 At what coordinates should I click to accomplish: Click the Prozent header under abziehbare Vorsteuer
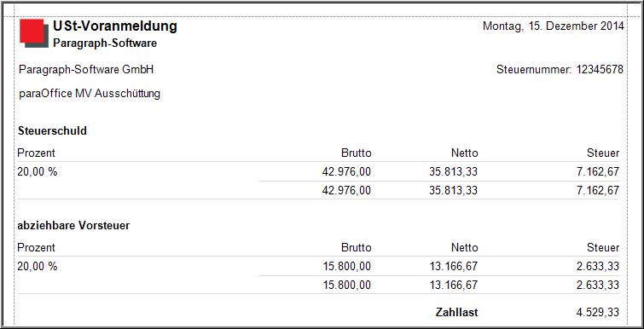[36, 248]
